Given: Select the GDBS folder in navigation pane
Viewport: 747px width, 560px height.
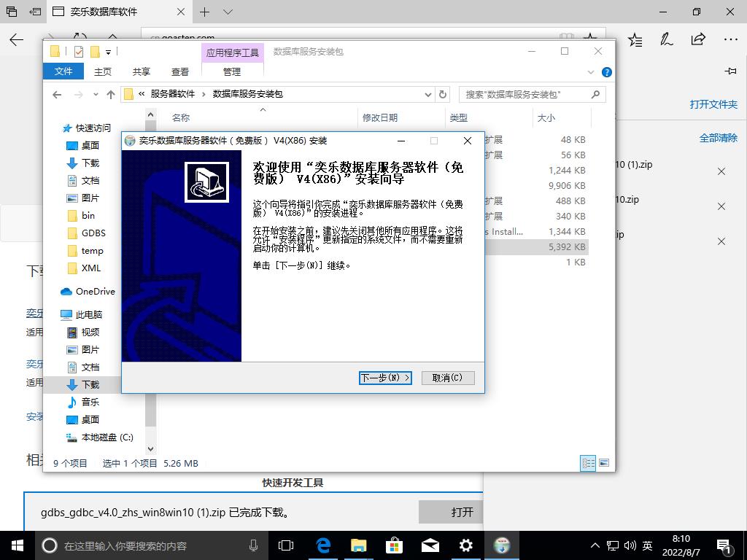Looking at the screenshot, I should [x=93, y=233].
